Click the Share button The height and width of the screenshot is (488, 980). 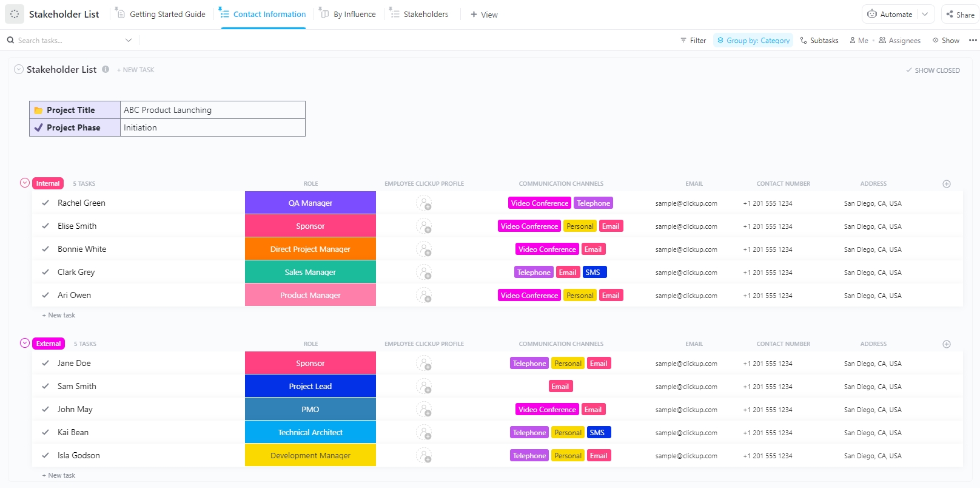[959, 14]
